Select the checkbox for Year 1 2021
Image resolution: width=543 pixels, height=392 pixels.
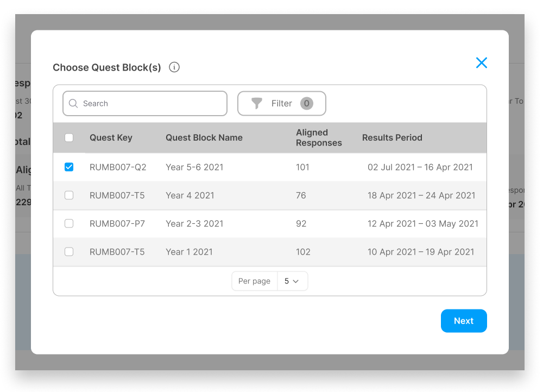(69, 251)
